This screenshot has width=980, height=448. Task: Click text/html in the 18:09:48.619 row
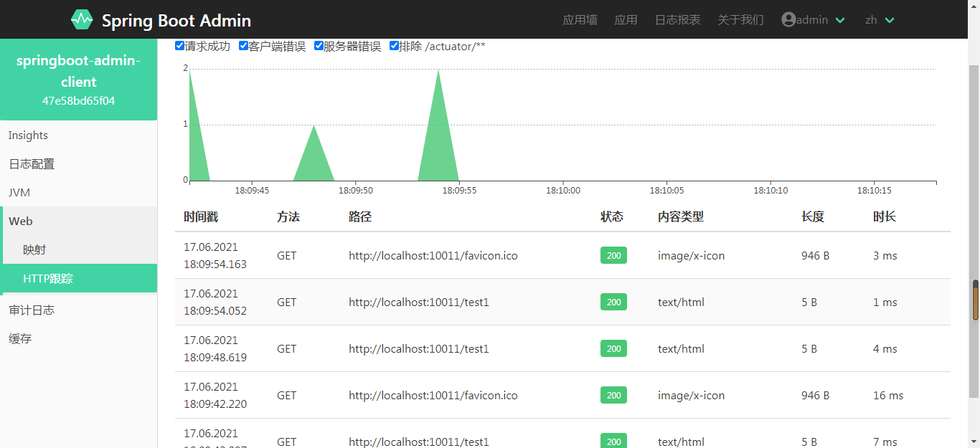(x=681, y=348)
